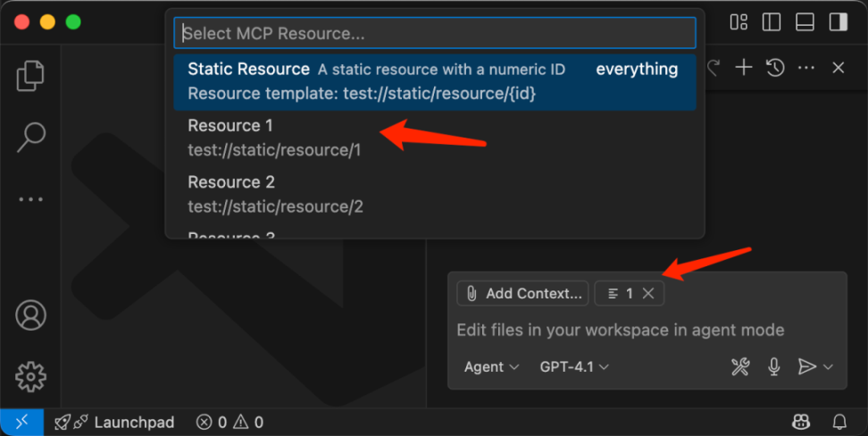
Task: Open notifications bell in status bar
Action: pos(839,422)
